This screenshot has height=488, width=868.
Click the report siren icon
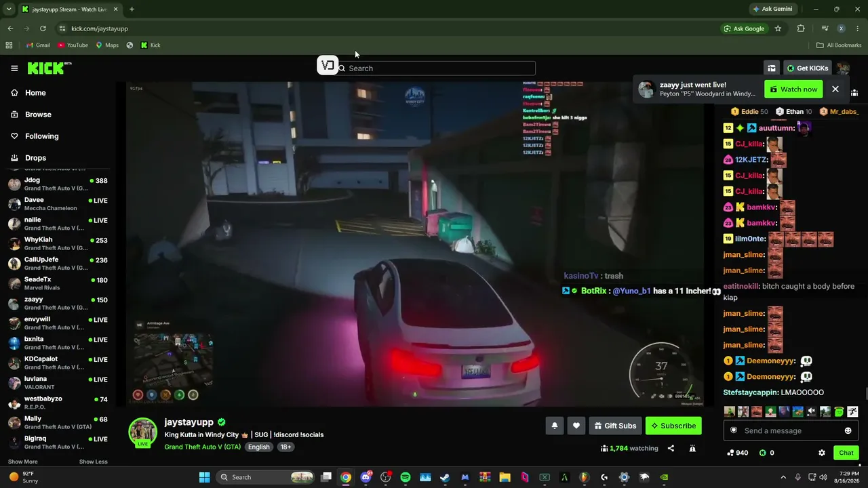point(692,448)
